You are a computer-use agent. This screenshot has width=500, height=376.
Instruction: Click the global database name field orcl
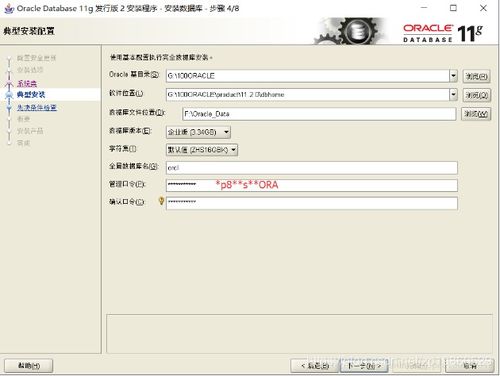312,168
